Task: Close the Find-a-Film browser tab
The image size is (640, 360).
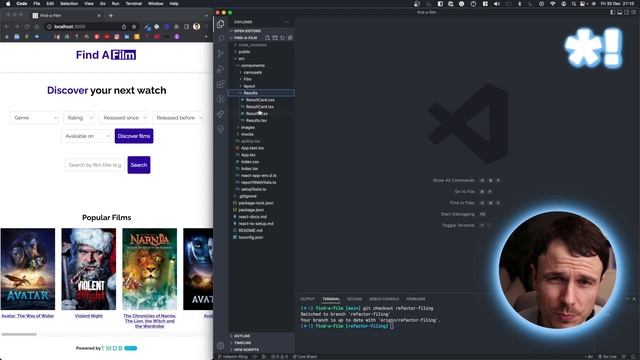Action: pos(99,16)
